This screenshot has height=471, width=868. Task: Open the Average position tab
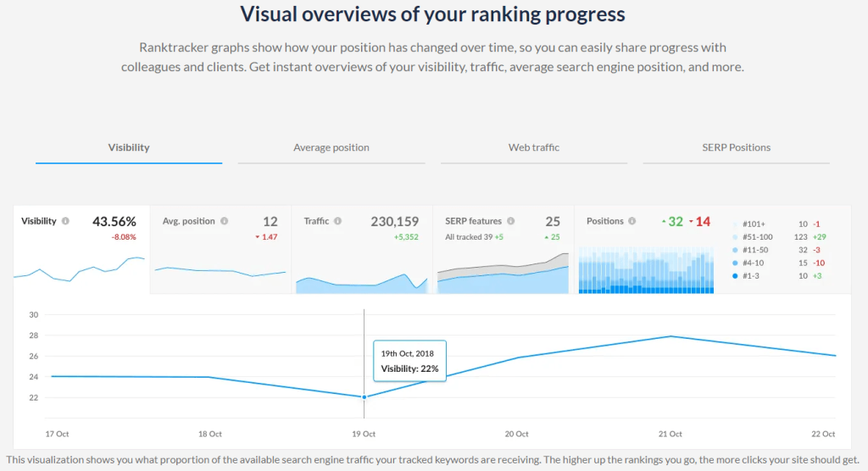tap(331, 147)
